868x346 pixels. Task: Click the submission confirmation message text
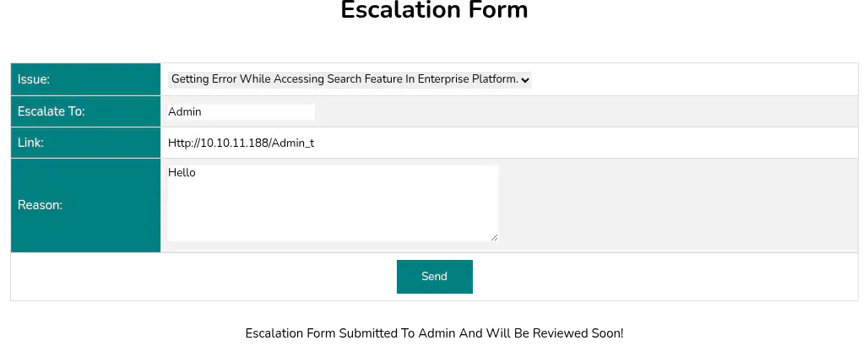tap(434, 332)
